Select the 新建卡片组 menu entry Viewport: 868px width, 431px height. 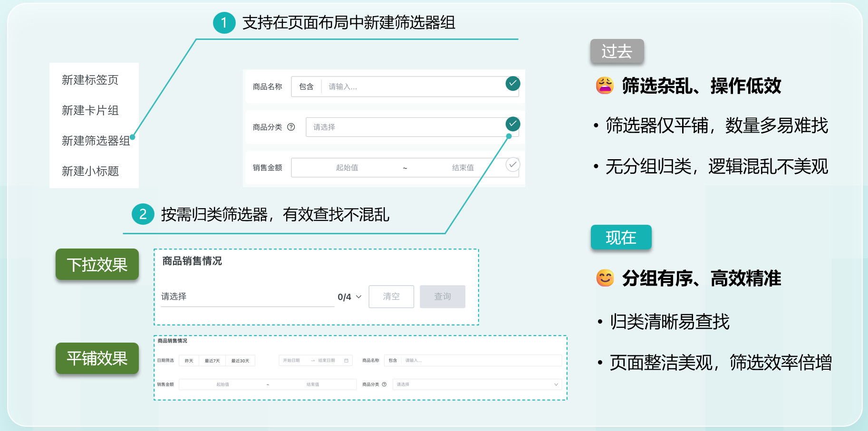[x=90, y=110]
